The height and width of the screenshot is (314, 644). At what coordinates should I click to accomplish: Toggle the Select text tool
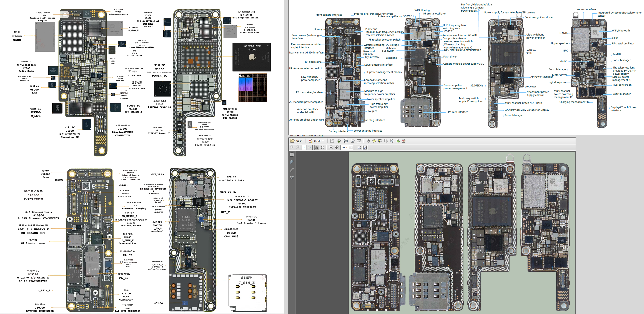click(316, 147)
